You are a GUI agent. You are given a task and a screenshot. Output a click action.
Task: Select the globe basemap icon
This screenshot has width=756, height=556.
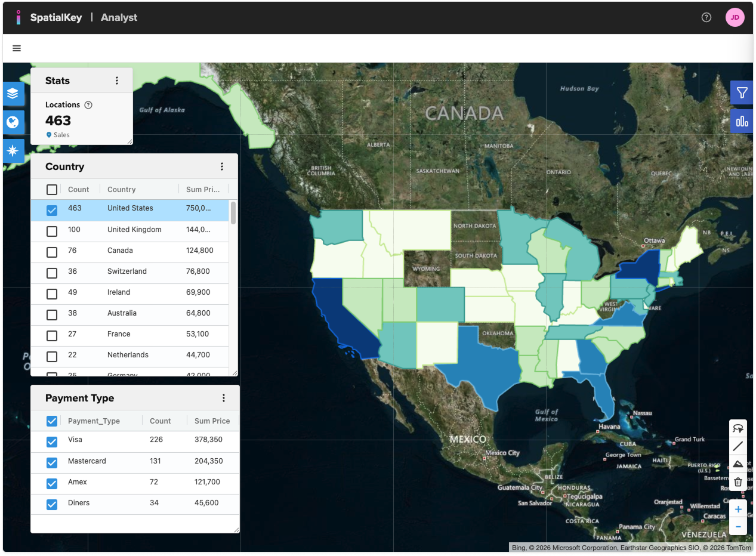pos(13,122)
